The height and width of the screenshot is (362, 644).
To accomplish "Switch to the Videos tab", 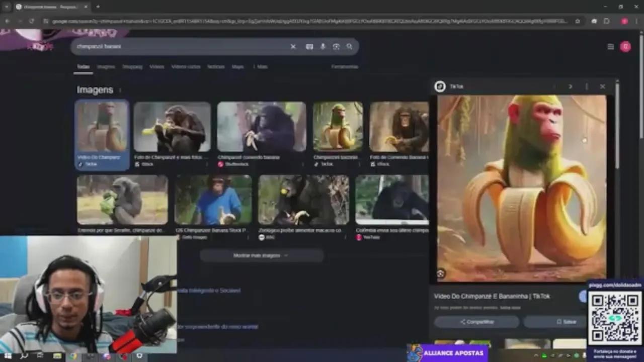I will pos(156,66).
